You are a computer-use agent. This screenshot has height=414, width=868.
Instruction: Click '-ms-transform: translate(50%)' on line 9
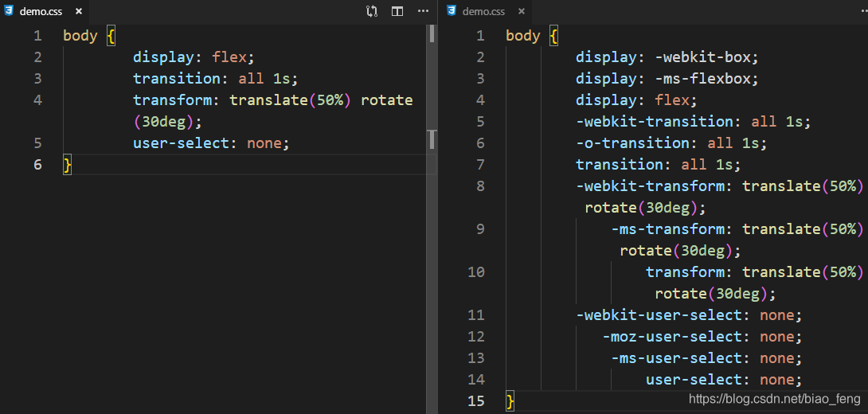737,230
